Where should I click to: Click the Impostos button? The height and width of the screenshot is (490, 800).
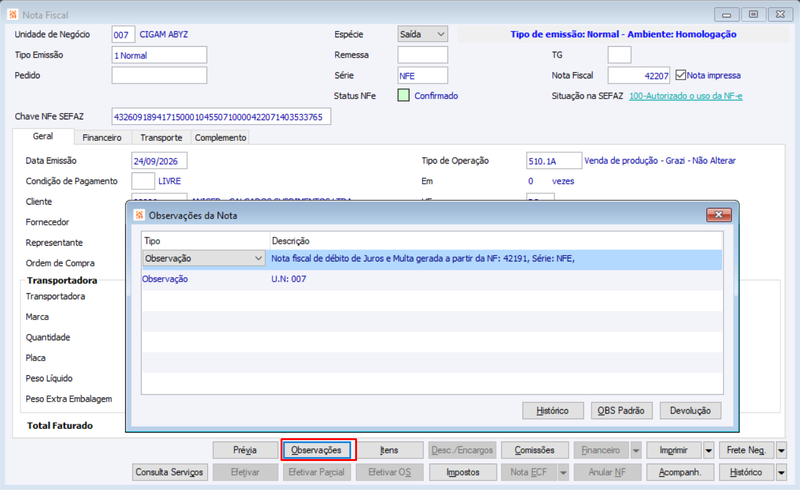(x=463, y=472)
